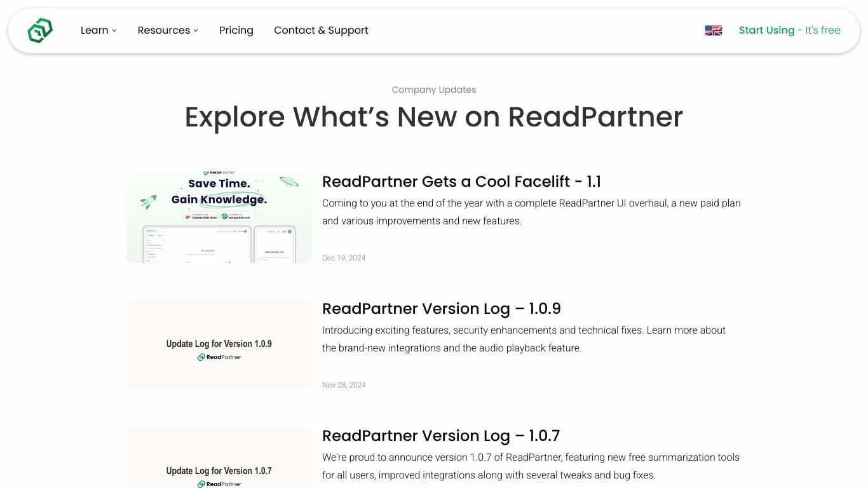Open ReadPartner Gets a Cool Facelift article title
868x488 pixels.
pyautogui.click(x=461, y=182)
